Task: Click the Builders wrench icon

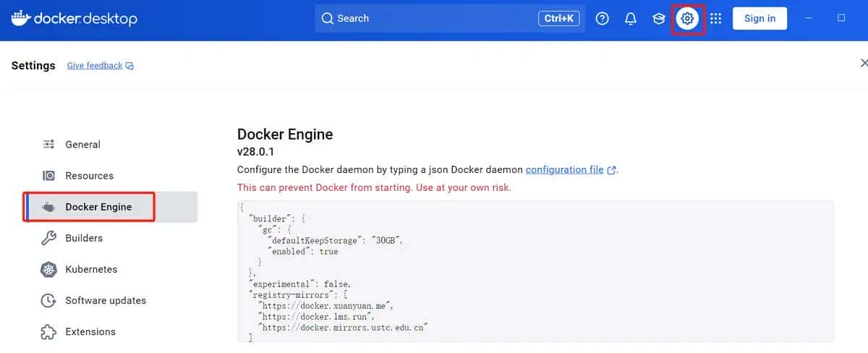Action: [48, 238]
